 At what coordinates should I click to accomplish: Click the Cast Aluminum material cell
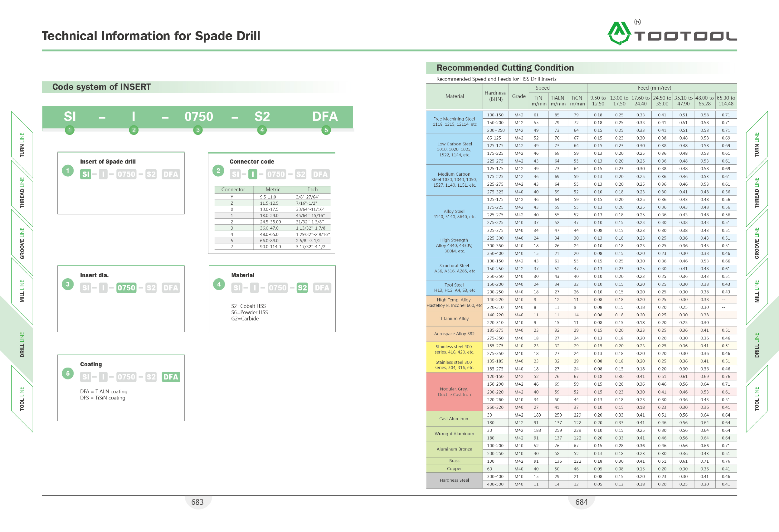point(454,419)
